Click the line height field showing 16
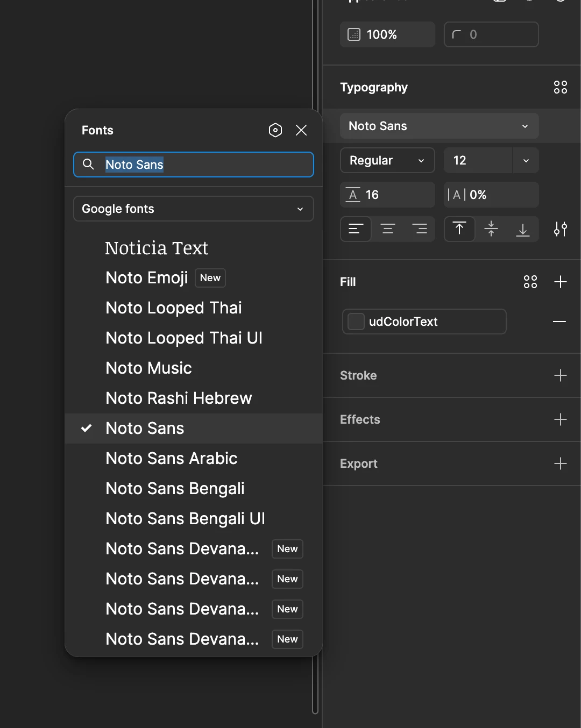581x728 pixels. pyautogui.click(x=387, y=195)
